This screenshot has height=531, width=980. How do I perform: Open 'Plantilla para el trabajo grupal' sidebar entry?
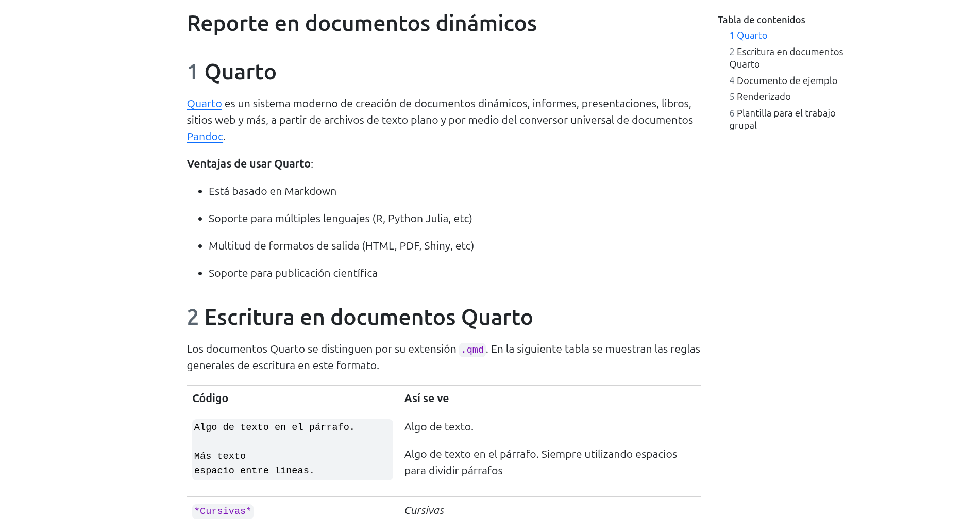[782, 119]
